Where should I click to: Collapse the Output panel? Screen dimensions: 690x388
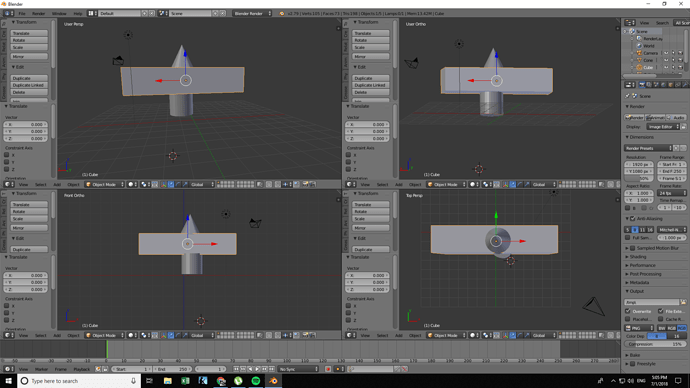coord(636,291)
